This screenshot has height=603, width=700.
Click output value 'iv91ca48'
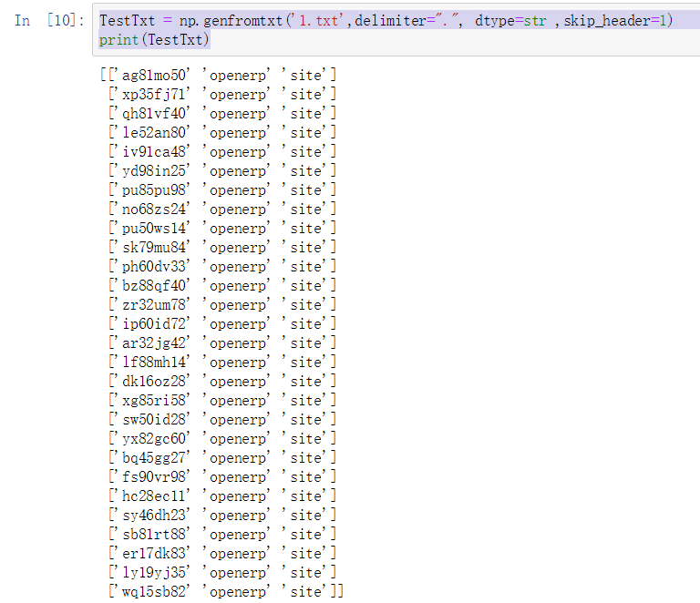pyautogui.click(x=154, y=151)
